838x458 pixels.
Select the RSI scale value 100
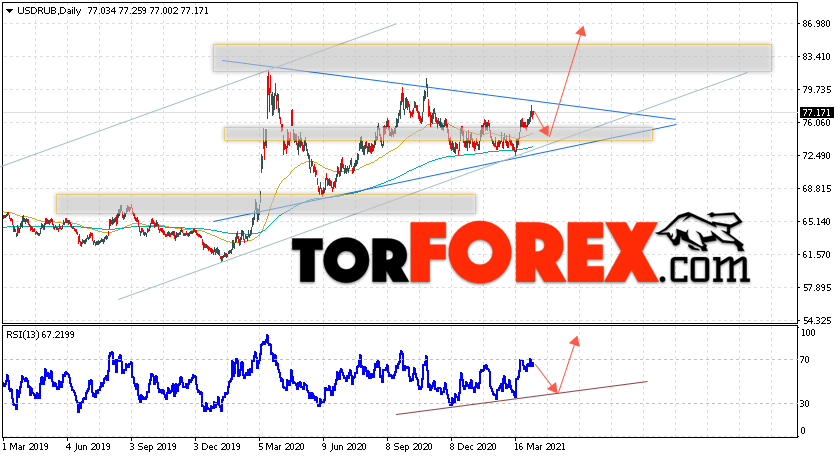[x=809, y=333]
